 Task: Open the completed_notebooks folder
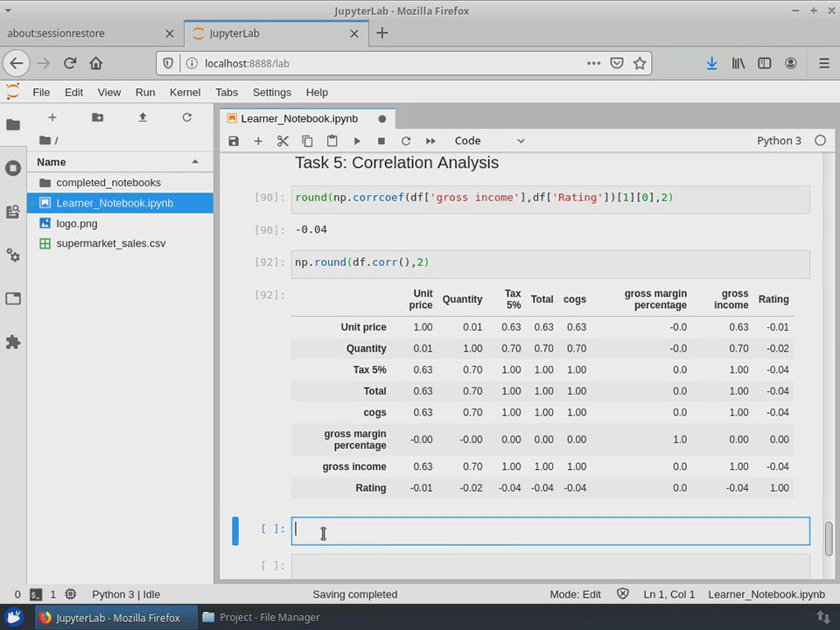[108, 183]
